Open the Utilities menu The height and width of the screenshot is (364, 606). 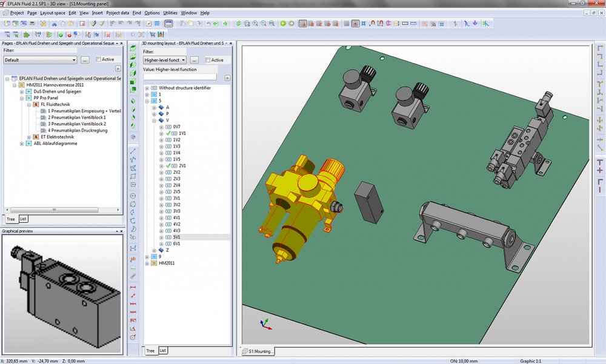click(x=170, y=13)
